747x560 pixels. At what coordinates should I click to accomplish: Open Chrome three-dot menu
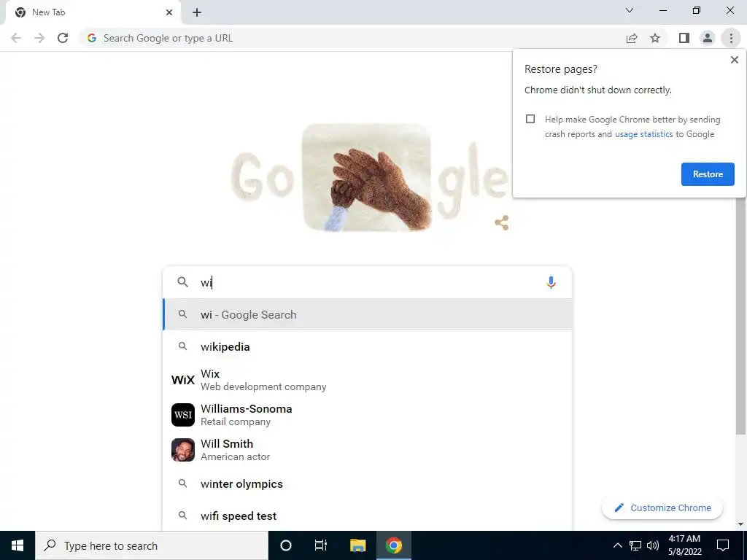(x=731, y=38)
